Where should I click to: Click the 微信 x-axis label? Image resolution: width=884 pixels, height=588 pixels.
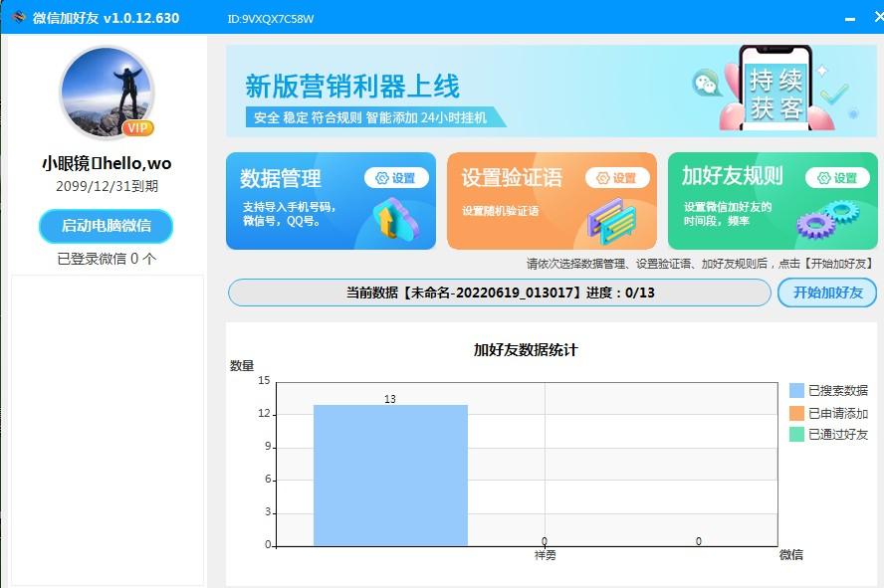click(791, 555)
